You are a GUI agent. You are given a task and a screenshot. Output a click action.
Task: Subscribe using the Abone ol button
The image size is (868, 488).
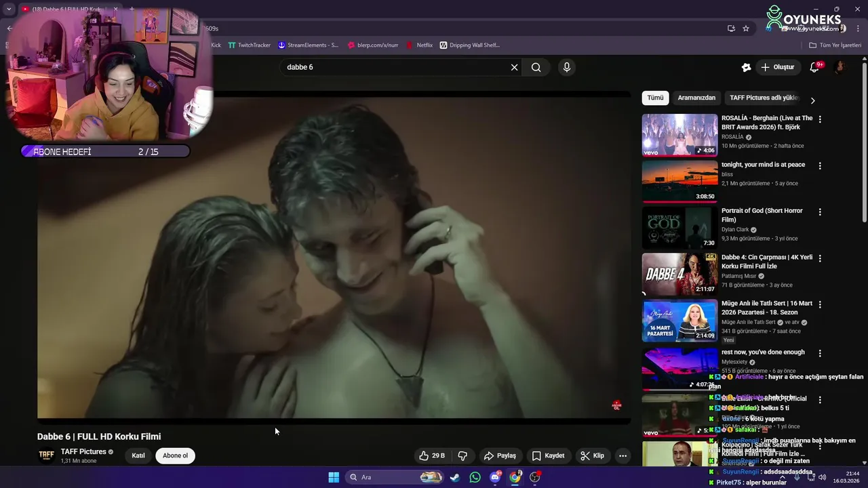point(175,455)
